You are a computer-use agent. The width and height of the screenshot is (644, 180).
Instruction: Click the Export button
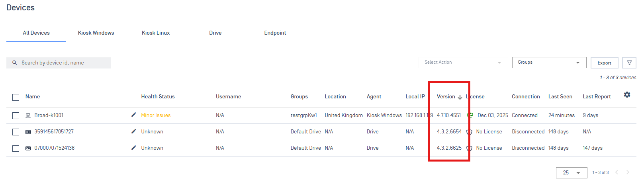click(x=604, y=63)
